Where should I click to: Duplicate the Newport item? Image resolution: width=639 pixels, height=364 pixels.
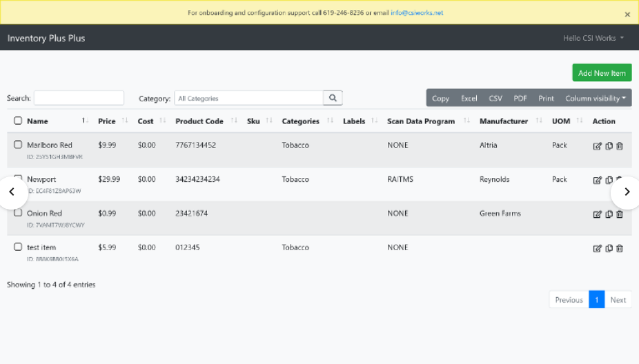[x=609, y=179]
